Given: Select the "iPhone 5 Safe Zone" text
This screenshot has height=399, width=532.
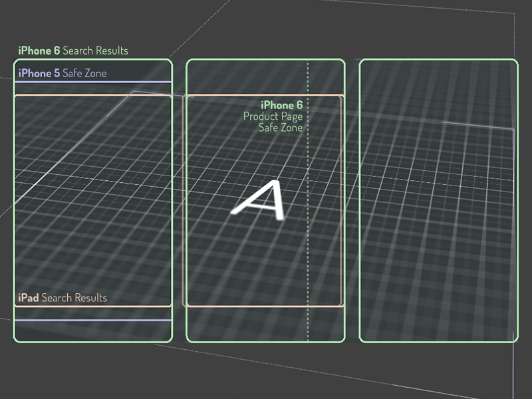Looking at the screenshot, I should click(63, 73).
